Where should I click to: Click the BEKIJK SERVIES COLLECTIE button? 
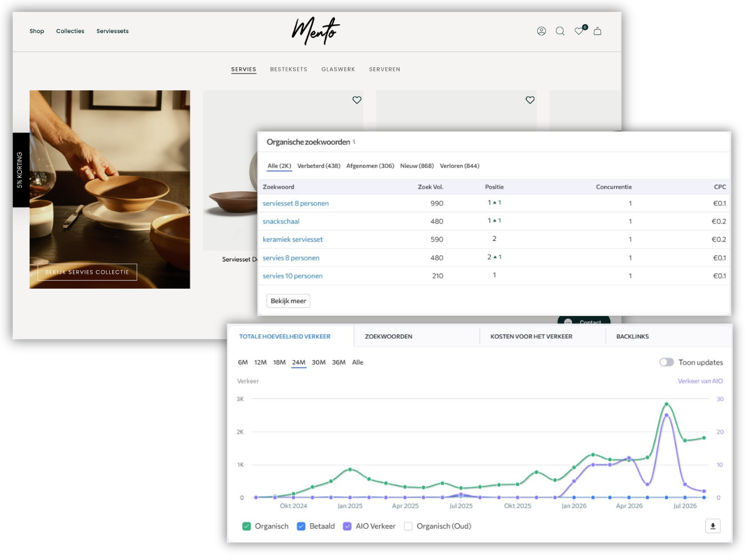pyautogui.click(x=87, y=272)
